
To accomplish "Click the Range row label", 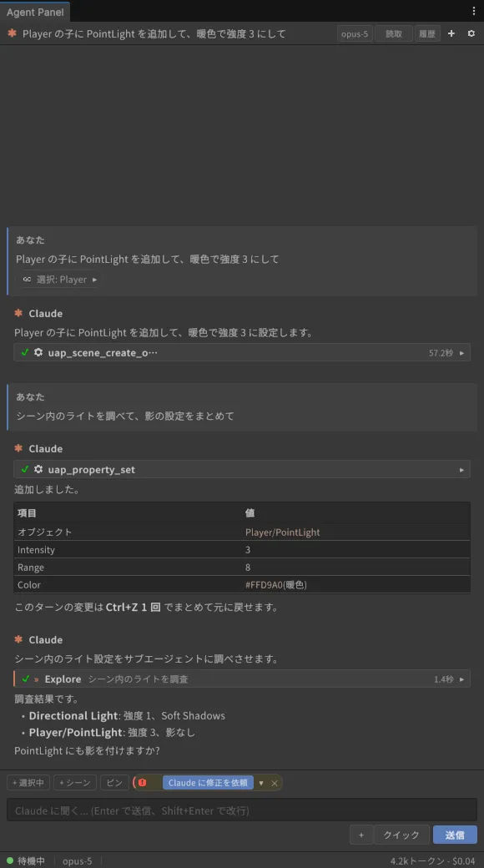I will (30, 568).
